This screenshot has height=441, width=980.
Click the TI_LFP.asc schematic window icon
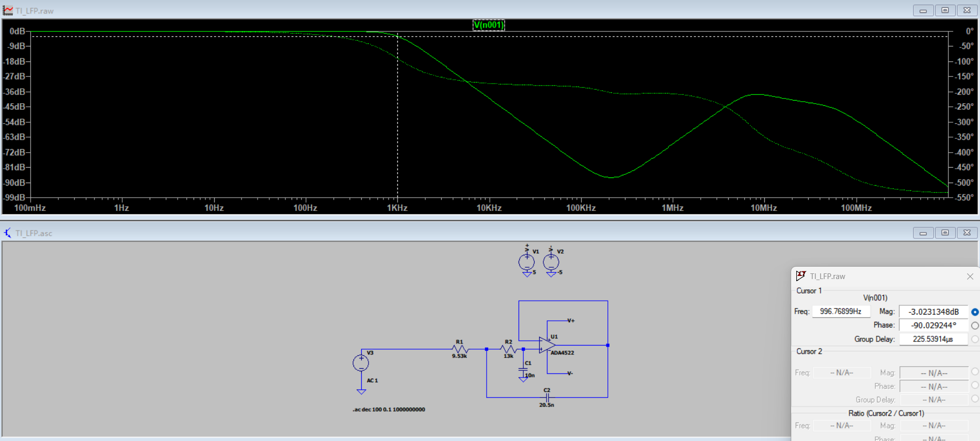8,233
